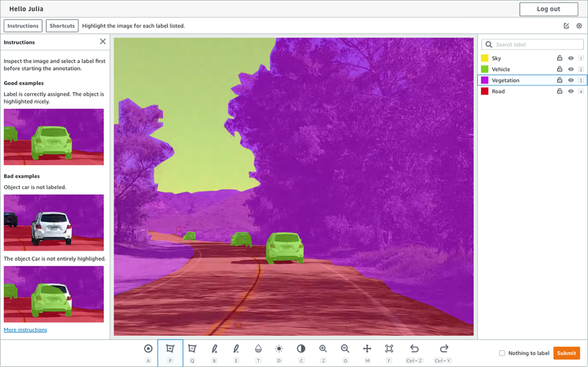Zoom in with the magnifier plus icon

pos(323,349)
